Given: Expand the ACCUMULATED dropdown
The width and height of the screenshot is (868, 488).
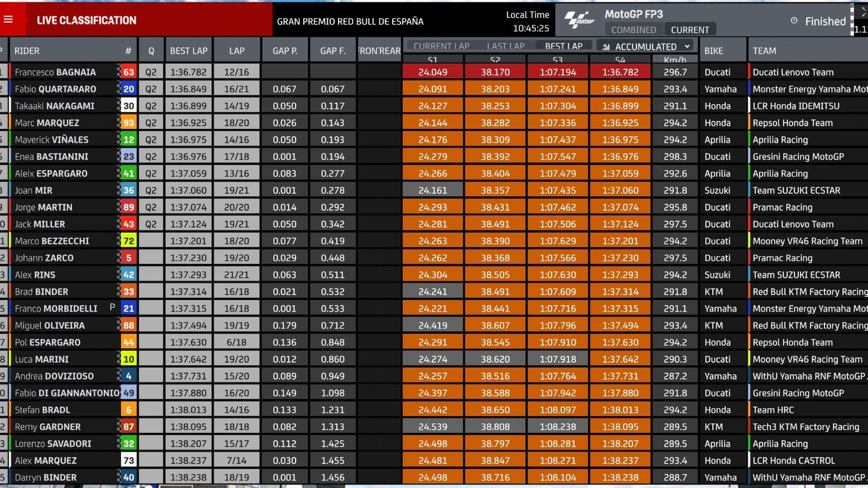Looking at the screenshot, I should pyautogui.click(x=687, y=47).
